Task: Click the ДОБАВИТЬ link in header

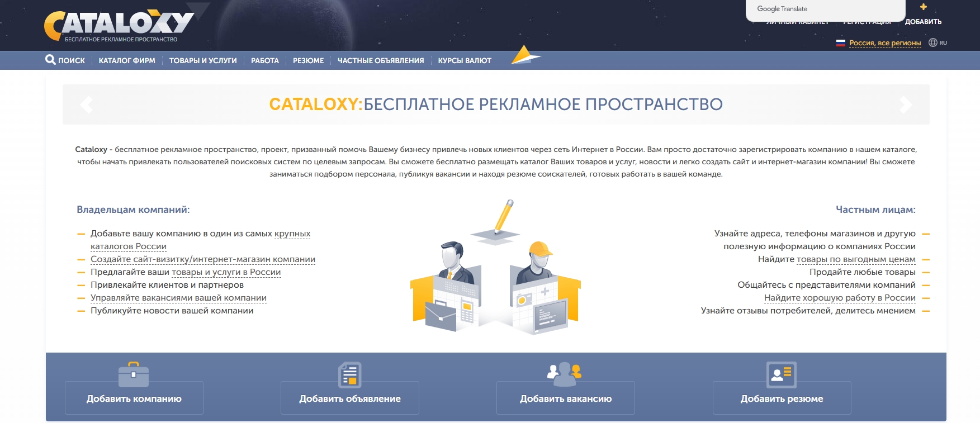Action: [x=923, y=22]
